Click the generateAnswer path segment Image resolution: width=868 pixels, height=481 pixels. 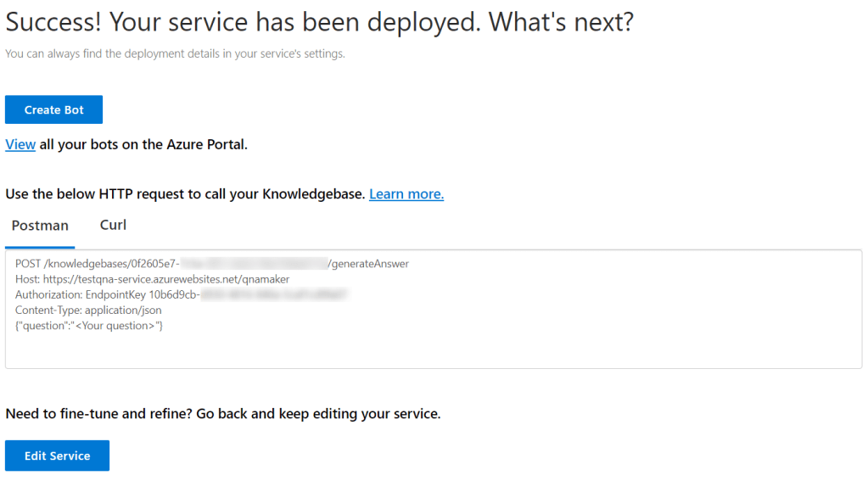(368, 264)
